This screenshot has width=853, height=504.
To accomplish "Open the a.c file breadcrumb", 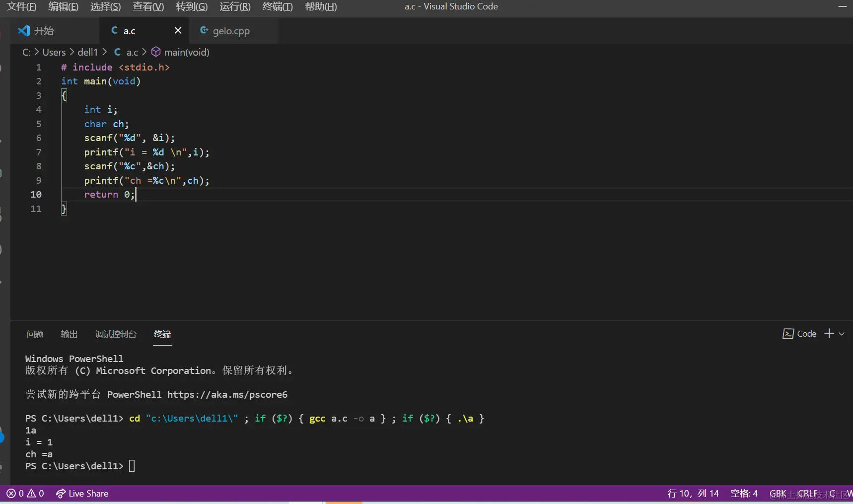I will pyautogui.click(x=126, y=52).
